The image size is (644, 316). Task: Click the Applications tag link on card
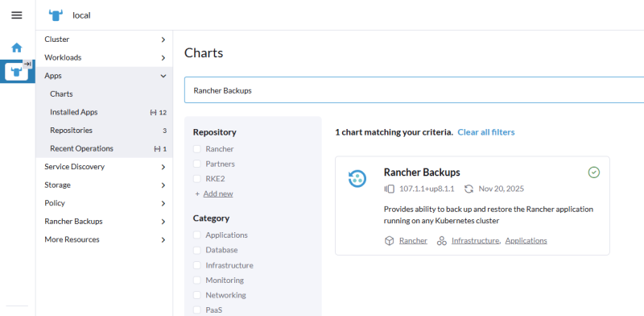click(526, 241)
